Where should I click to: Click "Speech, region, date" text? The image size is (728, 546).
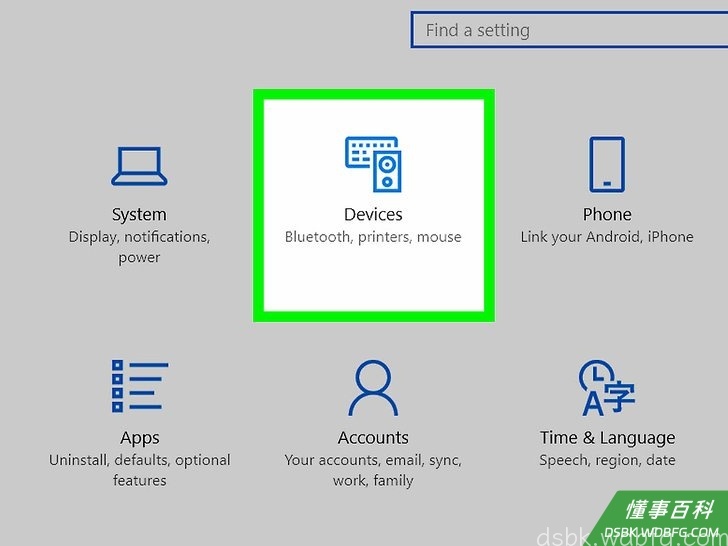click(x=607, y=460)
